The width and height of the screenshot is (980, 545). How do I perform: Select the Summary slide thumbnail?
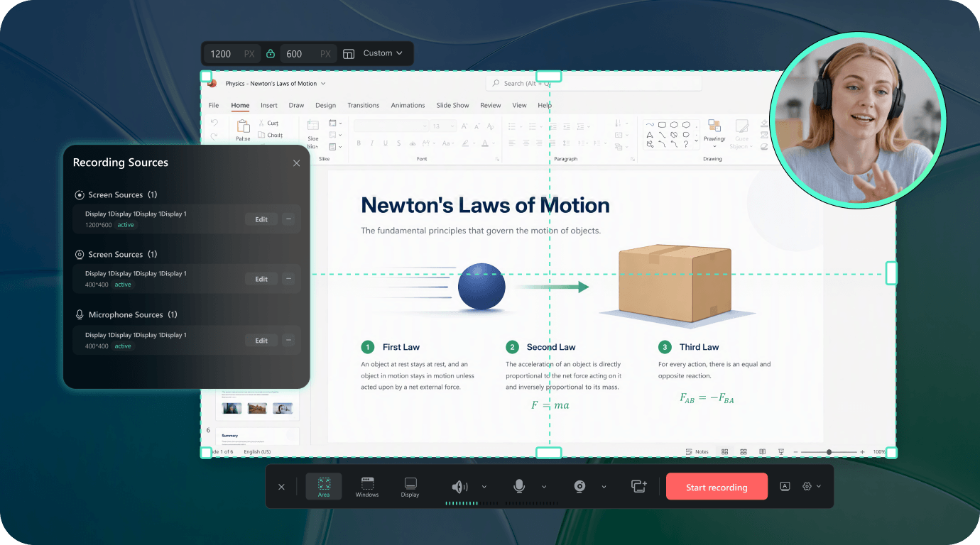click(257, 437)
